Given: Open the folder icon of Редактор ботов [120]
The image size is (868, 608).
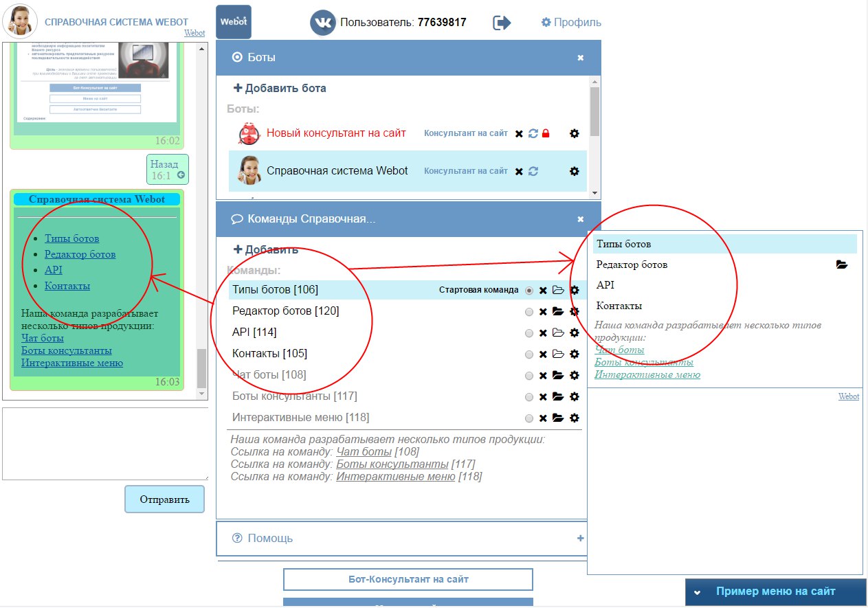Looking at the screenshot, I should tap(558, 312).
